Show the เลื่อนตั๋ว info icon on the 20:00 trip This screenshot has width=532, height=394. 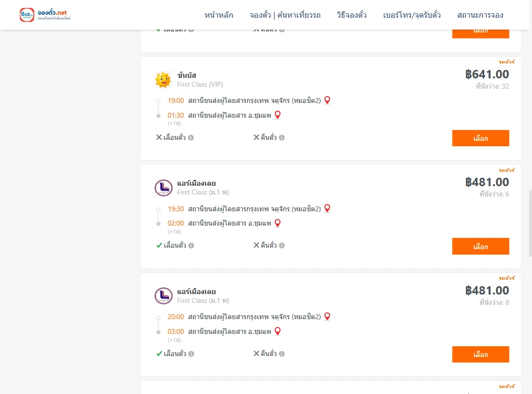coord(191,354)
